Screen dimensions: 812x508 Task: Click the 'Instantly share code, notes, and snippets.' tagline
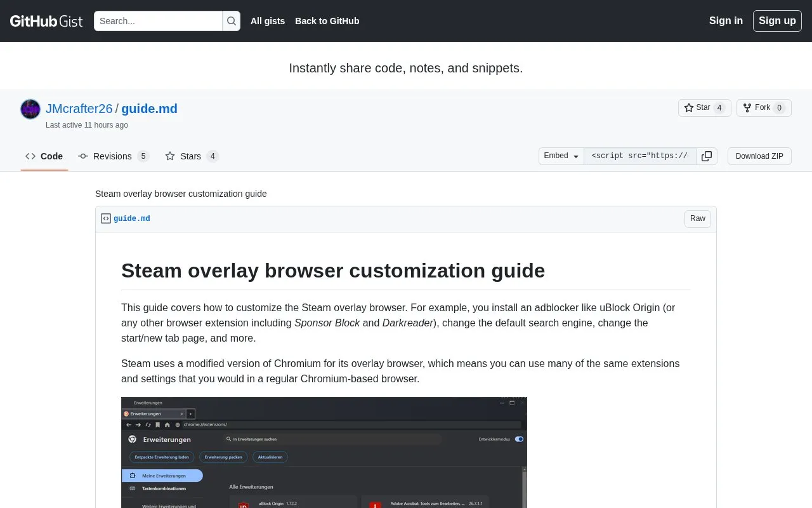(x=406, y=68)
